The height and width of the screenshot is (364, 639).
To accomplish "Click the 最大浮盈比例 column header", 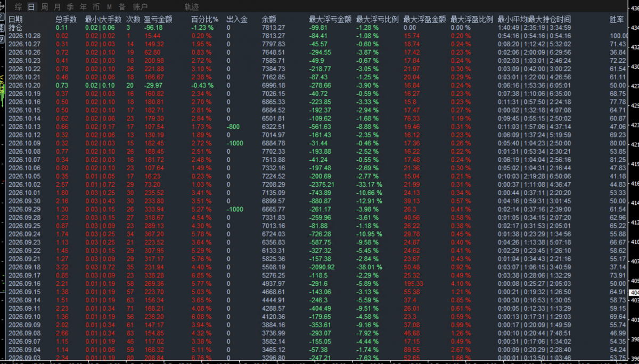I will pos(472,19).
